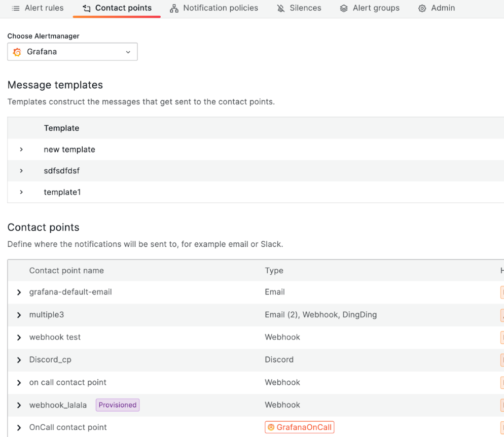504x437 pixels.
Task: Expand the multiple3 contact point
Action: (19, 315)
